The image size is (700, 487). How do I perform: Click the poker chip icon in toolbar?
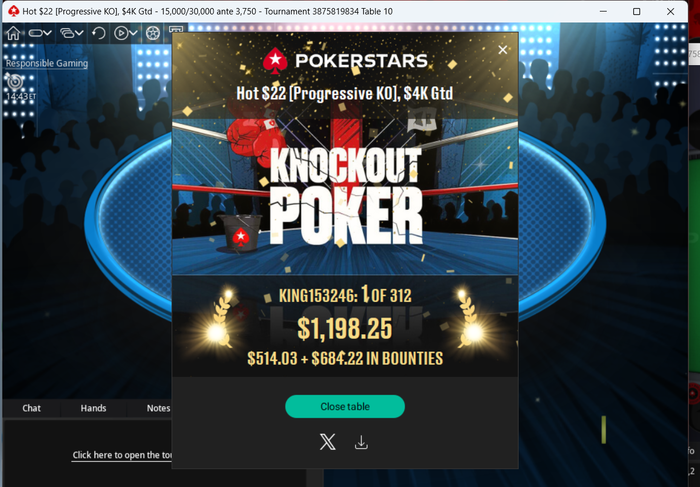coord(153,33)
